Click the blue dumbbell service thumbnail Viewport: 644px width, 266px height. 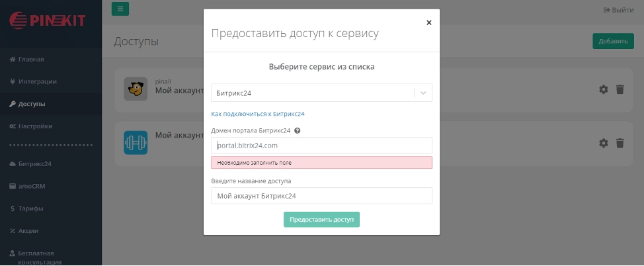[x=136, y=143]
